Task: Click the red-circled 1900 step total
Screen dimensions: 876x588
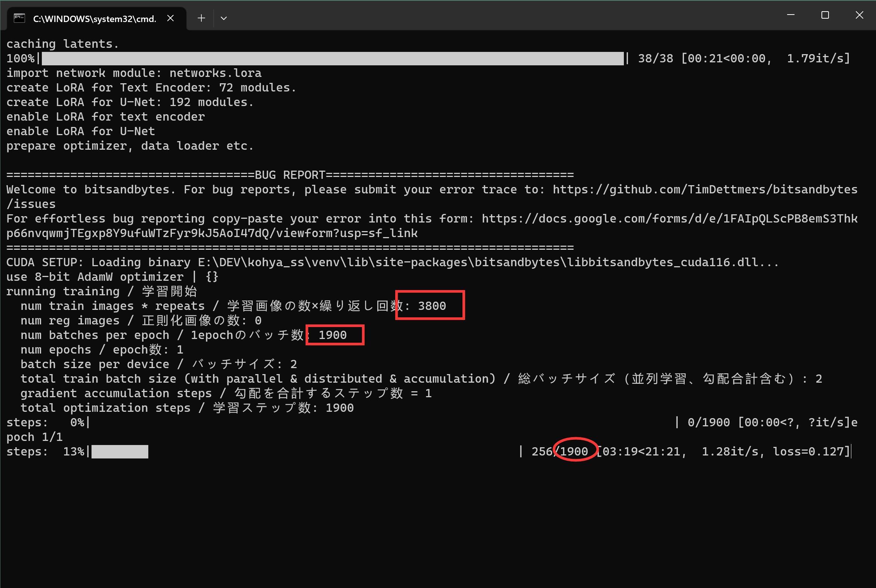Action: (x=575, y=451)
